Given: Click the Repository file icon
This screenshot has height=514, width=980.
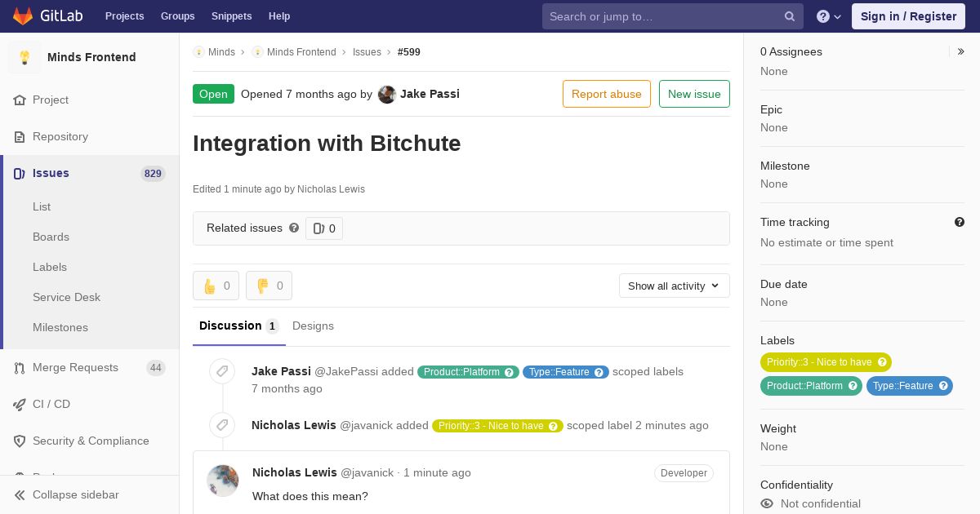Looking at the screenshot, I should pyautogui.click(x=20, y=136).
